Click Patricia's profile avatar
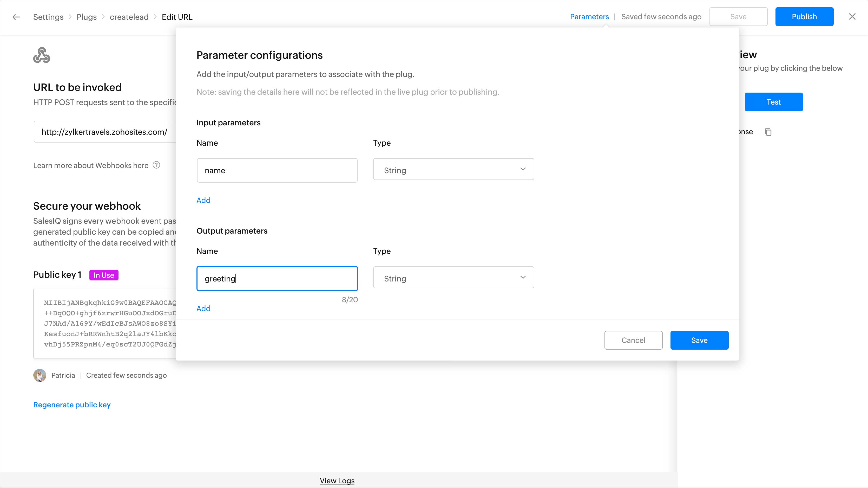Viewport: 868px width, 488px height. pyautogui.click(x=40, y=375)
